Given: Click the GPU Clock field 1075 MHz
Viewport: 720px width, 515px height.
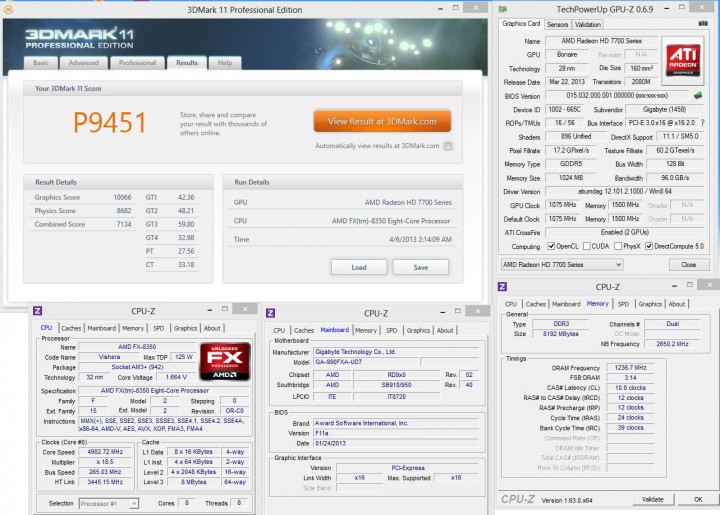Looking at the screenshot, I should [562, 205].
